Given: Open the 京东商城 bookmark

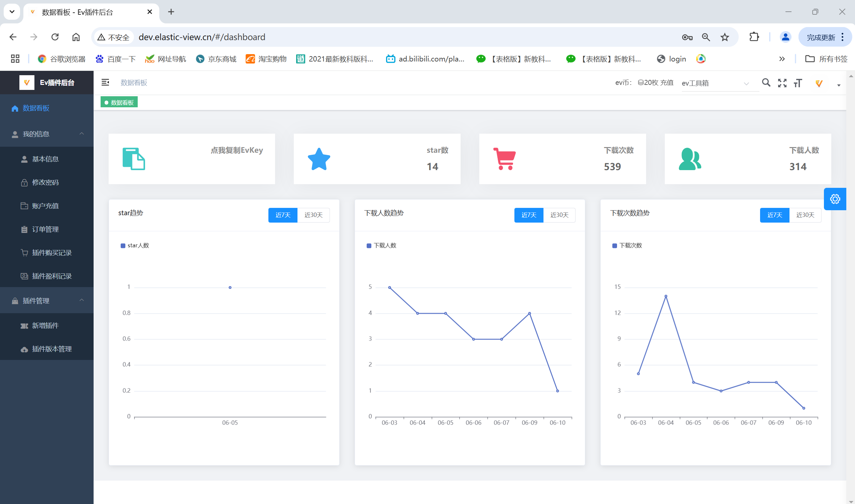Looking at the screenshot, I should pos(216,59).
